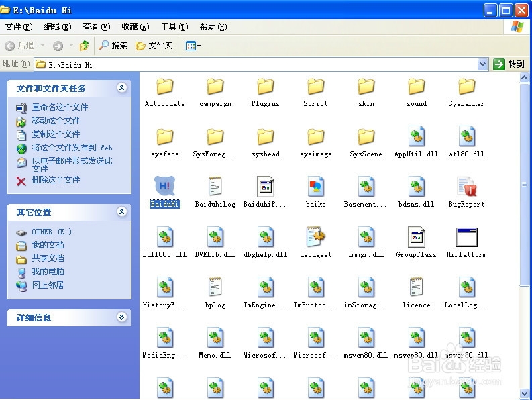Select the HiPlatform application icon
The height and width of the screenshot is (400, 532).
click(x=466, y=237)
